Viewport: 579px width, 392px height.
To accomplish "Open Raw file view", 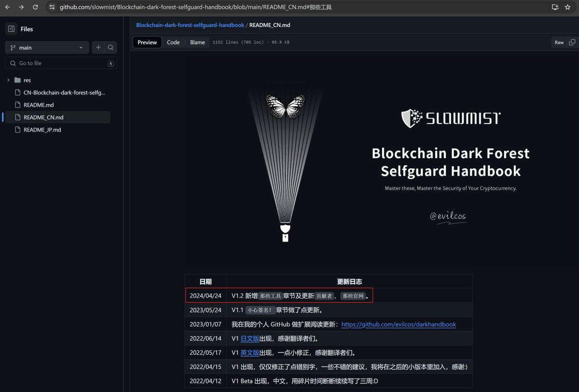I will [559, 42].
